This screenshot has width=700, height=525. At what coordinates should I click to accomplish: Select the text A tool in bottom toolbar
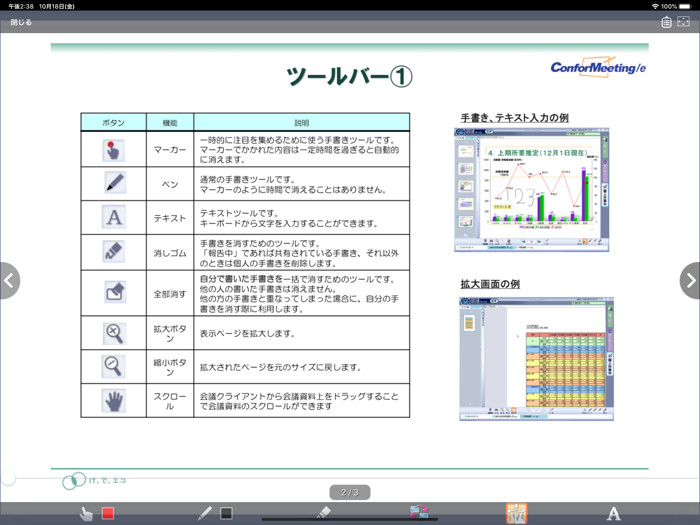point(614,513)
